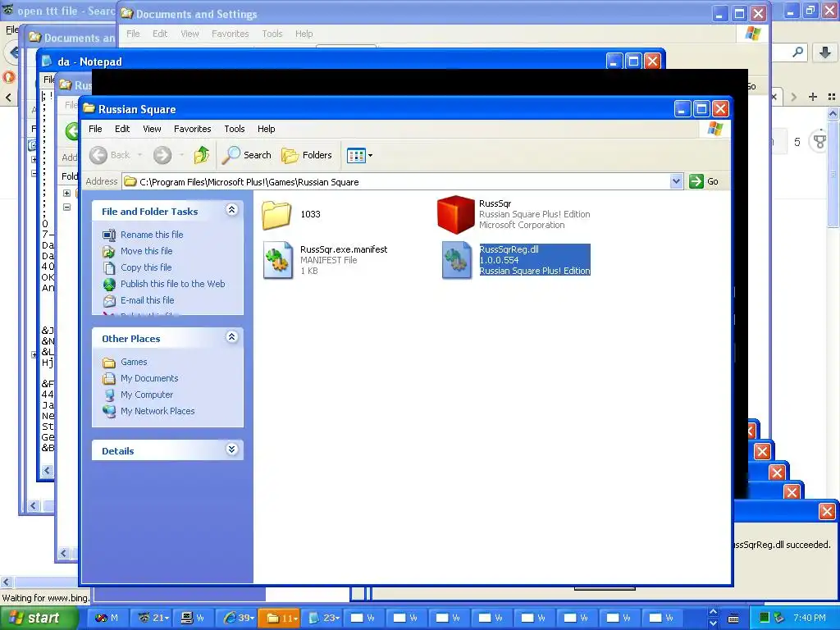Click the keyboard icon in the taskbar
Image resolution: width=840 pixels, height=630 pixels.
(733, 619)
